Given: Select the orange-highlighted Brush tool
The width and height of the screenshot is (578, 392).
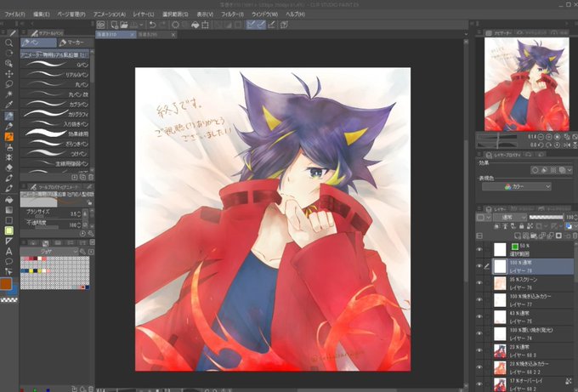Looking at the screenshot, I should pyautogui.click(x=8, y=137).
